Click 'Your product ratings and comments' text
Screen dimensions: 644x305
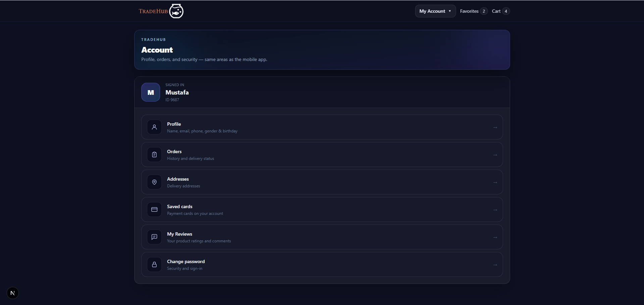(199, 241)
